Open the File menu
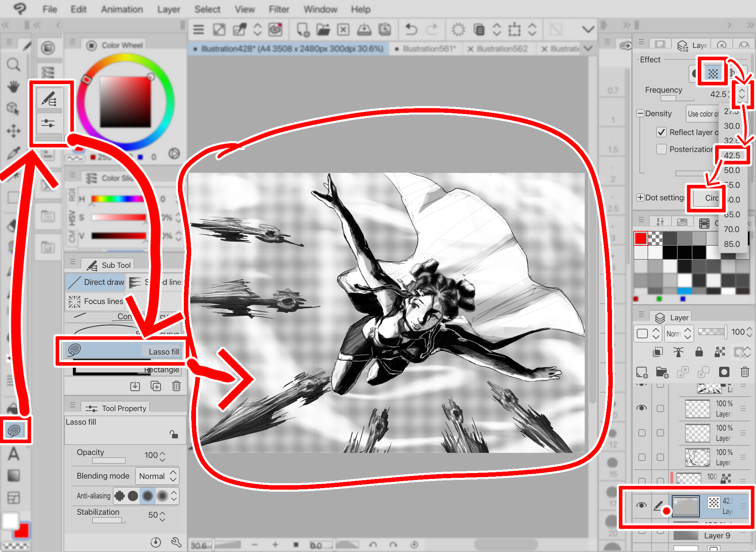 coord(49,9)
